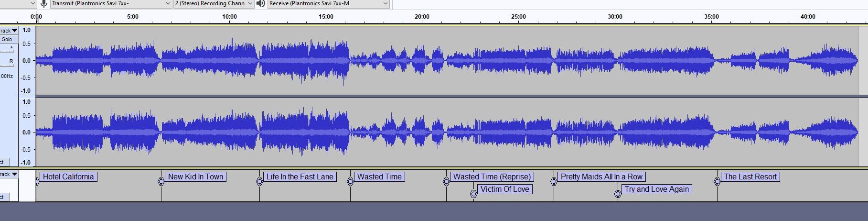Click the 40:00 timeline ruler mark
Screen dimensions: 868x221
(808, 17)
